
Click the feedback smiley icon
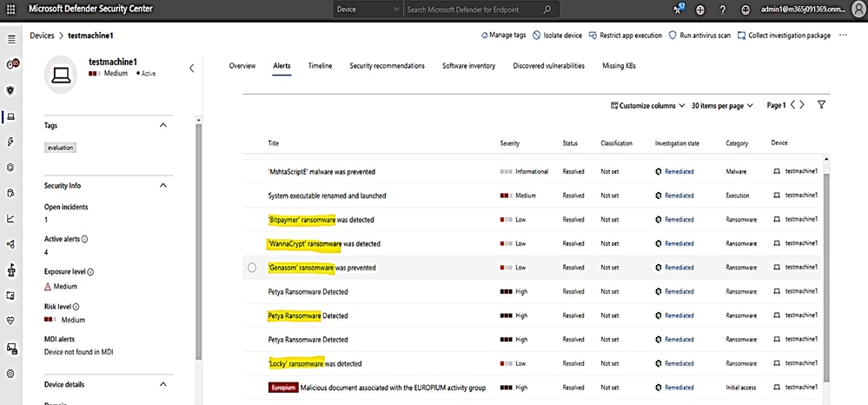(745, 10)
